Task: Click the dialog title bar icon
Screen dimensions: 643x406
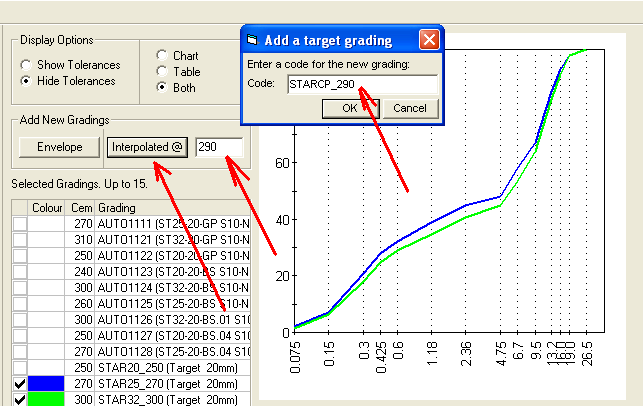Action: pos(253,40)
